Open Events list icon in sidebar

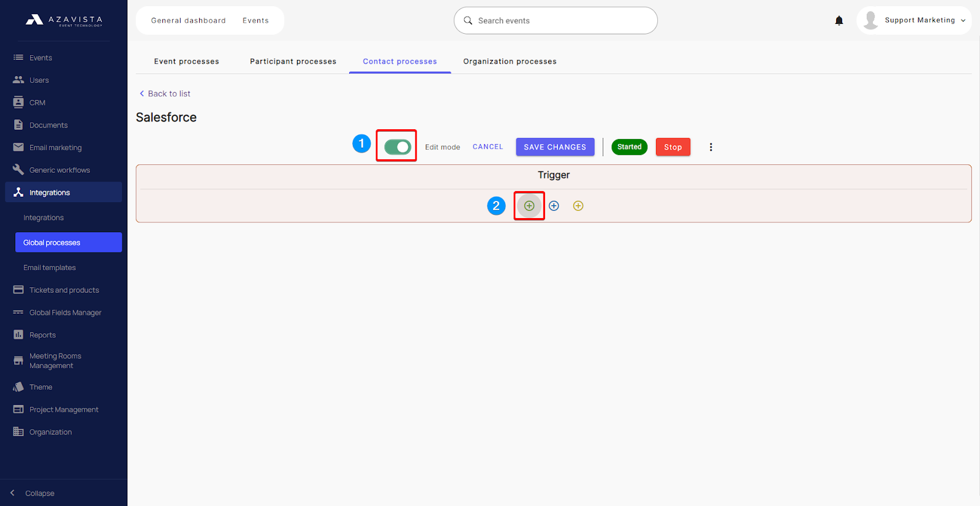(x=18, y=58)
